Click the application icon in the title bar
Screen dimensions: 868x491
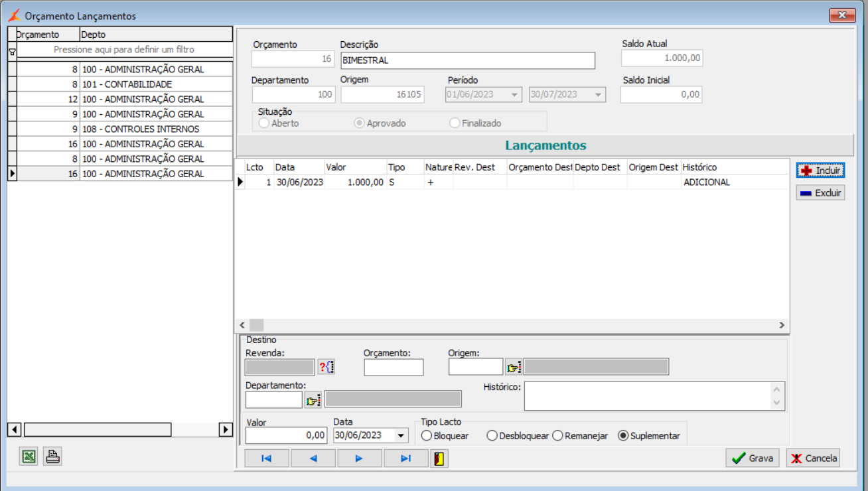pos(14,15)
